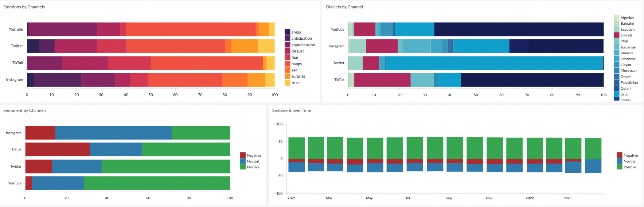Image resolution: width=644 pixels, height=207 pixels.
Task: Click the Emirati legend color swatch
Action: [x=616, y=35]
